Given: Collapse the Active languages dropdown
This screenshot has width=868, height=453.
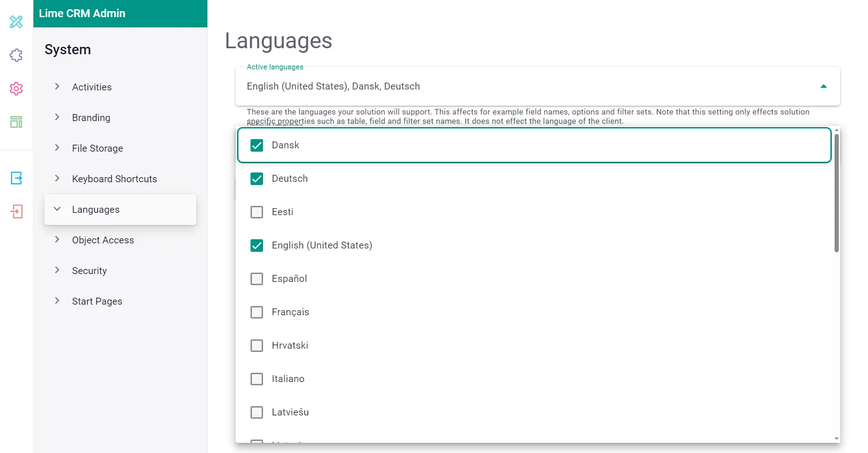Looking at the screenshot, I should (x=824, y=86).
